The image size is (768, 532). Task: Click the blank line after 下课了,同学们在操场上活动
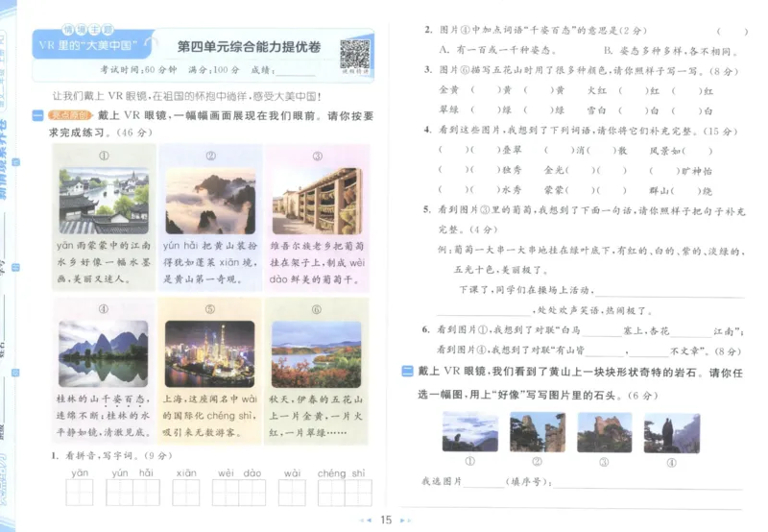670,294
